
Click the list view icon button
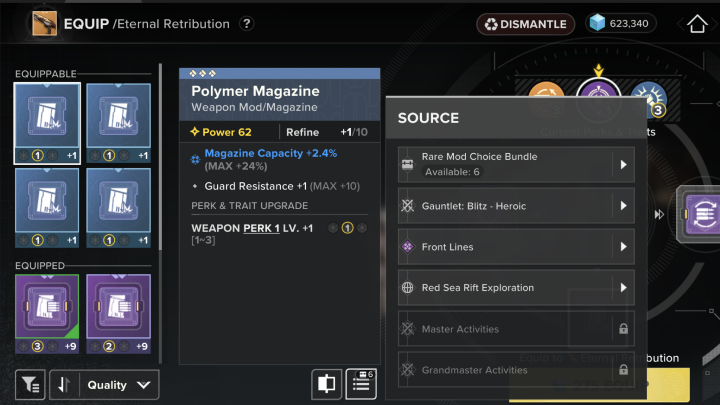tap(361, 383)
